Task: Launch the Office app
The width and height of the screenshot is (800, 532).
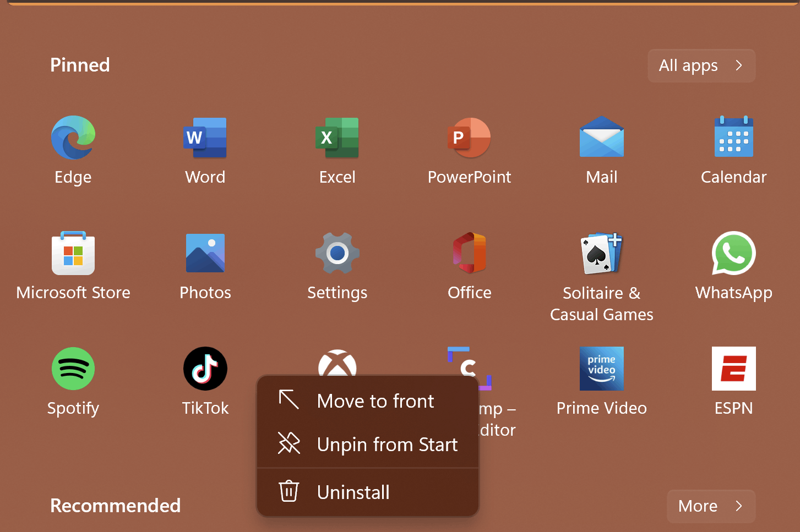Action: click(x=470, y=253)
